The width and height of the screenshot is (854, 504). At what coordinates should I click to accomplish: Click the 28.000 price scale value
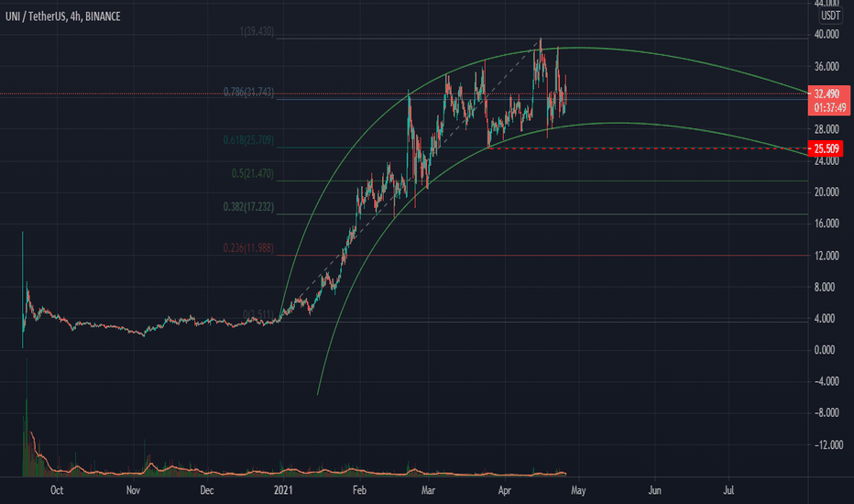point(827,129)
